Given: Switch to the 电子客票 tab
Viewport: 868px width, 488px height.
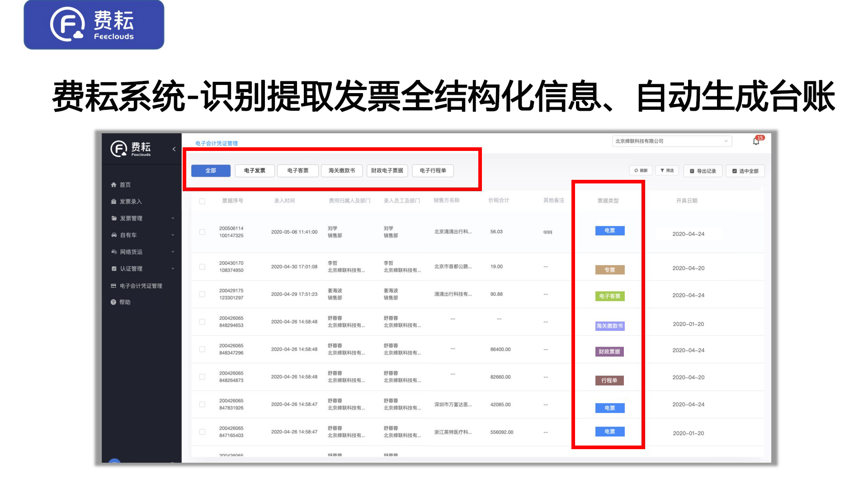Looking at the screenshot, I should [x=298, y=171].
